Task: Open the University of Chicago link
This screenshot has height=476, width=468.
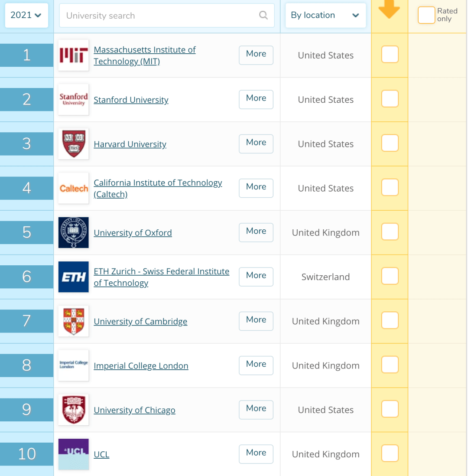Action: click(134, 410)
